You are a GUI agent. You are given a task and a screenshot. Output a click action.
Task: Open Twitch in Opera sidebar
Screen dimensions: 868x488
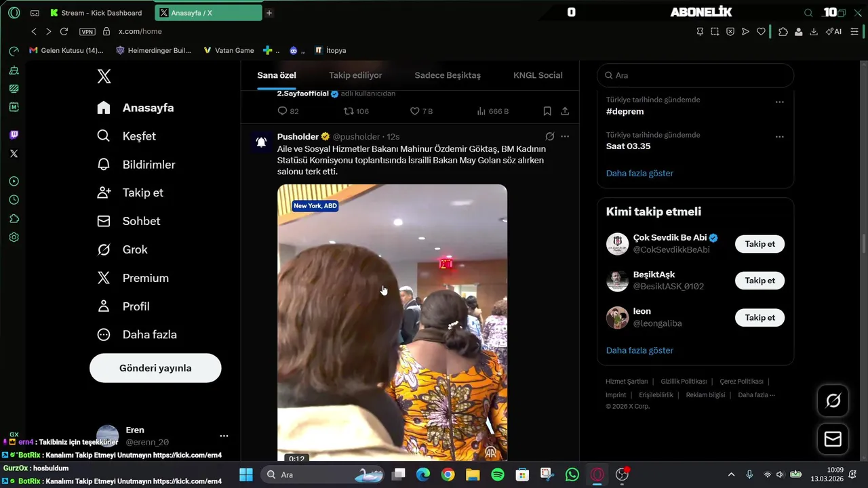coord(14,135)
